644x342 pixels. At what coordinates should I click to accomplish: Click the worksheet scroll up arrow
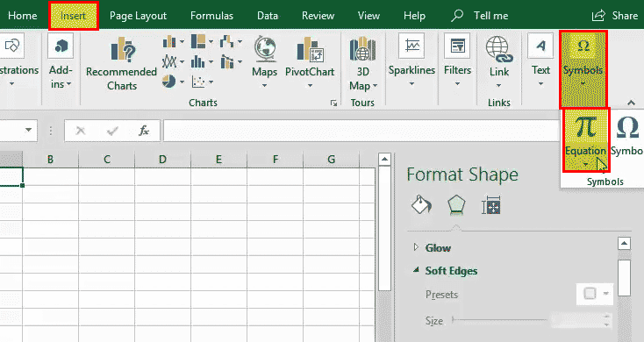pyautogui.click(x=384, y=159)
